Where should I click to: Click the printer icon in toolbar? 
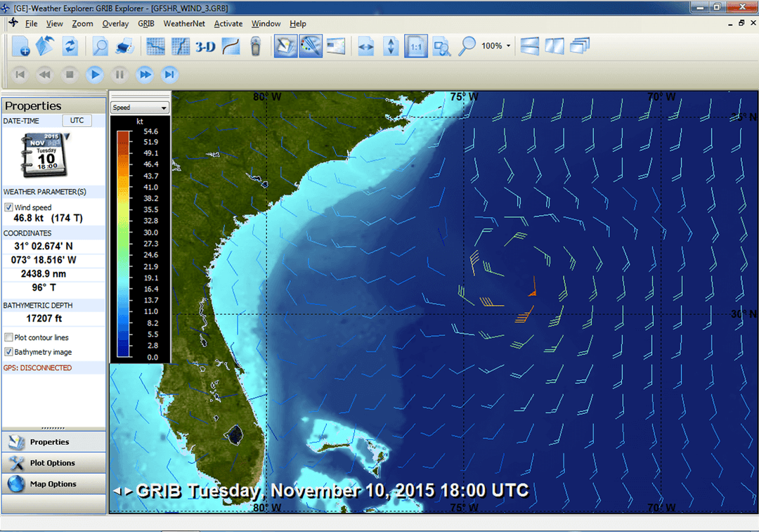point(125,46)
